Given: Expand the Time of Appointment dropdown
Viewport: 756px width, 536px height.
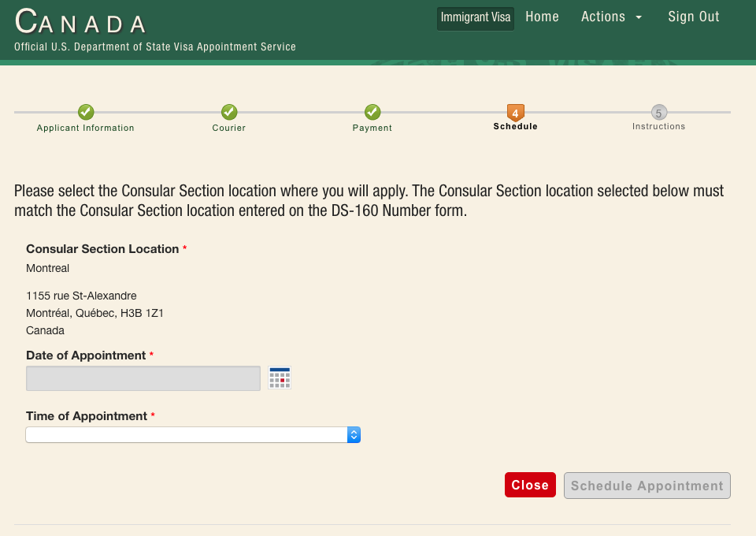Looking at the screenshot, I should tap(193, 434).
